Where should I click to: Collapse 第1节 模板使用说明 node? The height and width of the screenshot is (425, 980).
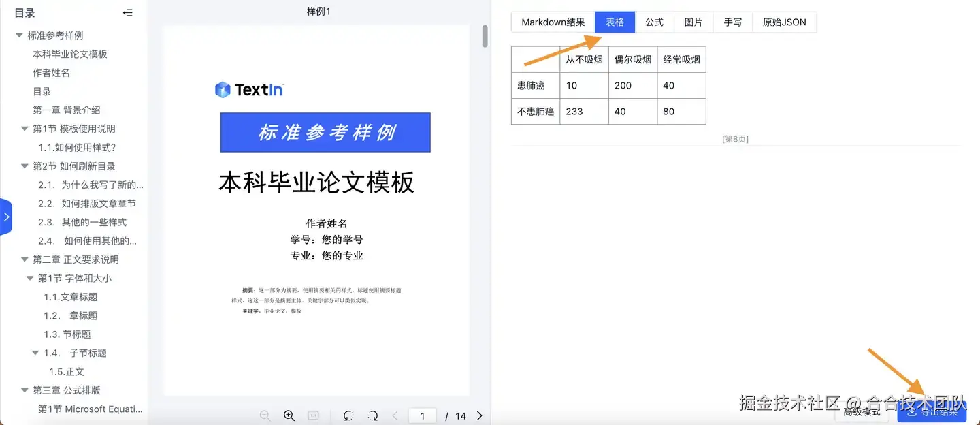[x=25, y=129]
